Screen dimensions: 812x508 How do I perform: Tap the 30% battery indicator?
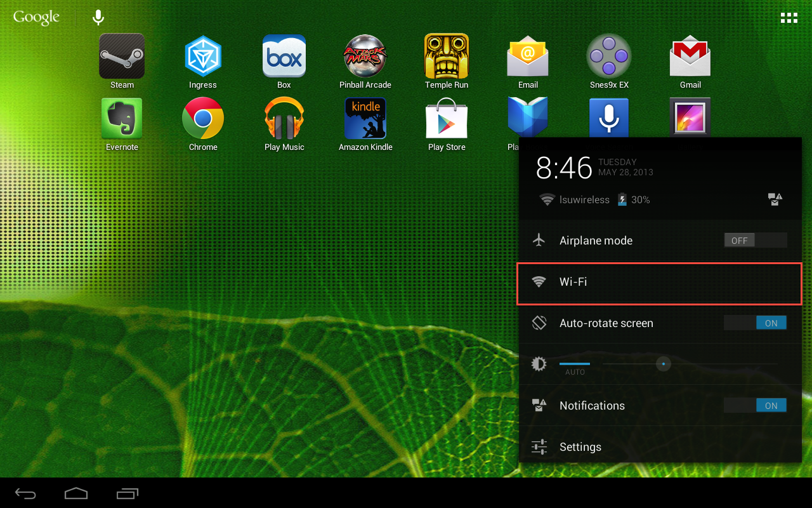(634, 199)
